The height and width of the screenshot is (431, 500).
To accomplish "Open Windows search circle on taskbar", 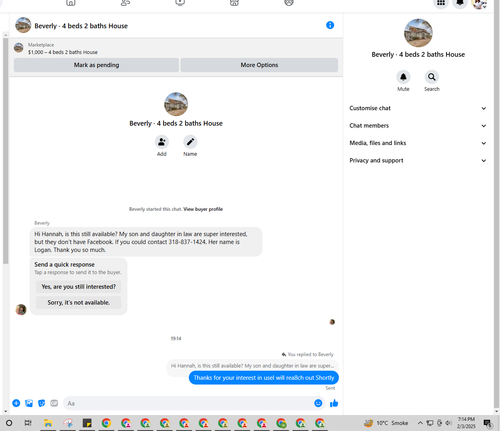I will click(9, 423).
